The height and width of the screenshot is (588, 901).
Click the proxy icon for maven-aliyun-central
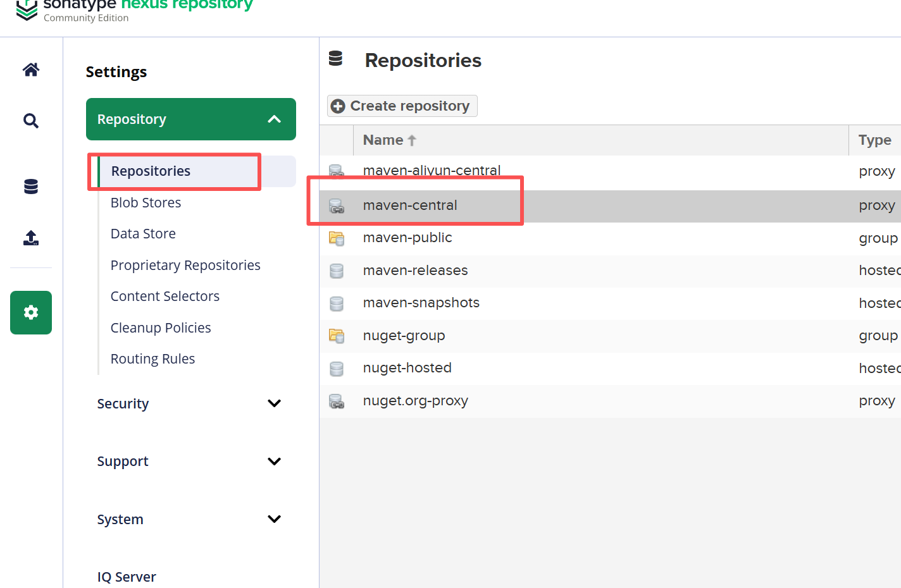337,171
